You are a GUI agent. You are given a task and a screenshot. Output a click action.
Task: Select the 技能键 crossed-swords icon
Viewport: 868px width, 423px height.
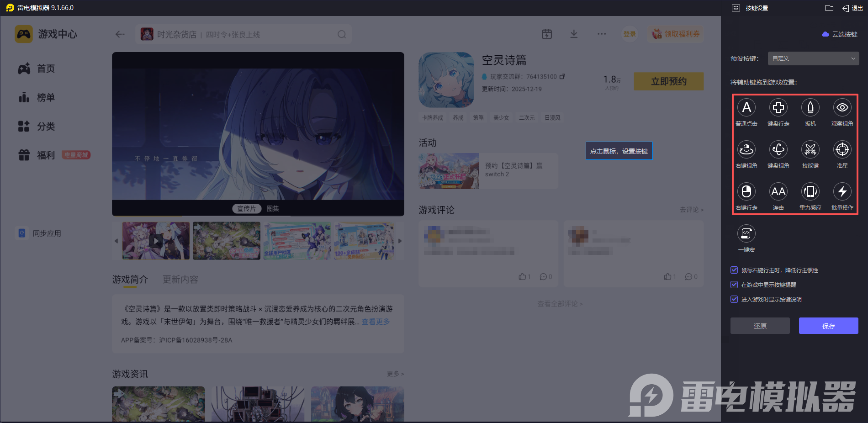pos(810,150)
